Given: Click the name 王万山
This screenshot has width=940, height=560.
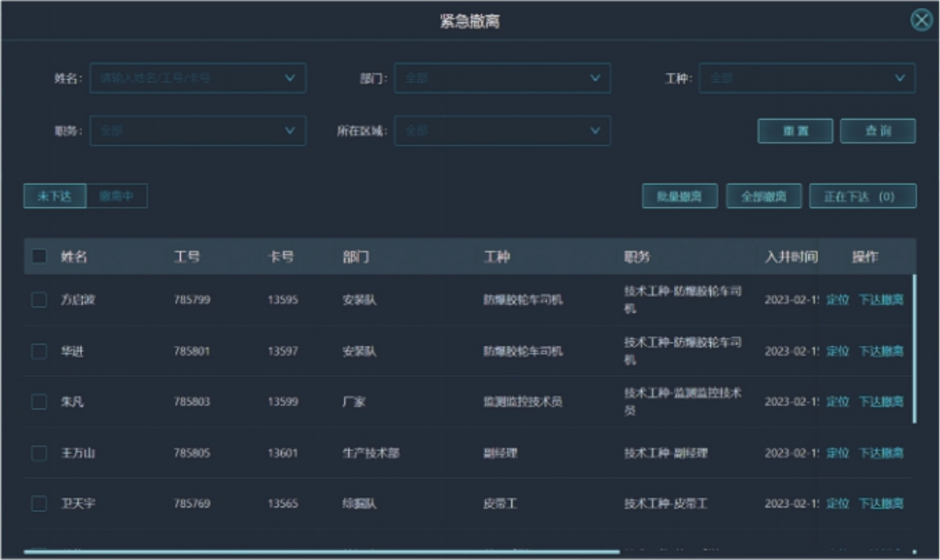Looking at the screenshot, I should click(x=78, y=453).
